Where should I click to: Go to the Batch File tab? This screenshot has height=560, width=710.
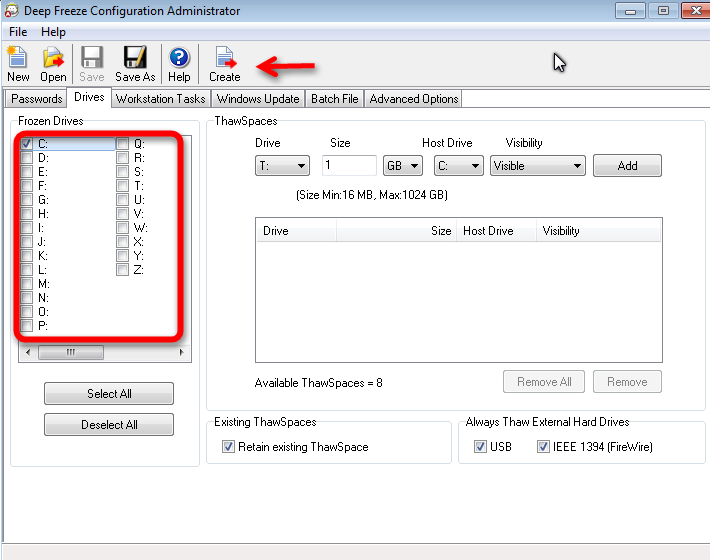click(335, 99)
